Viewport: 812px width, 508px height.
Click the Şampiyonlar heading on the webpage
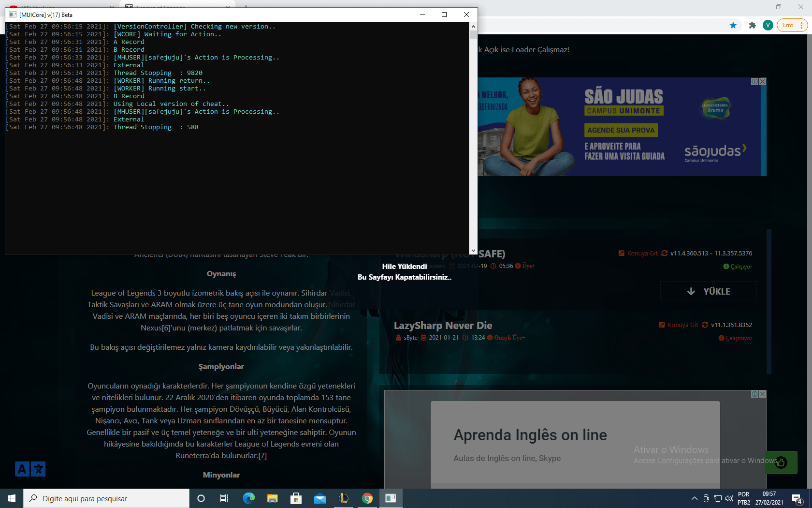click(x=221, y=367)
